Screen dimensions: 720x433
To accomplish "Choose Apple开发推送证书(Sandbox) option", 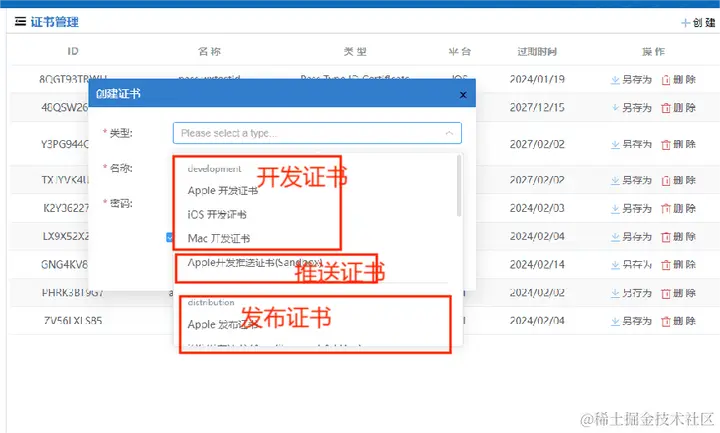I will point(255,263).
